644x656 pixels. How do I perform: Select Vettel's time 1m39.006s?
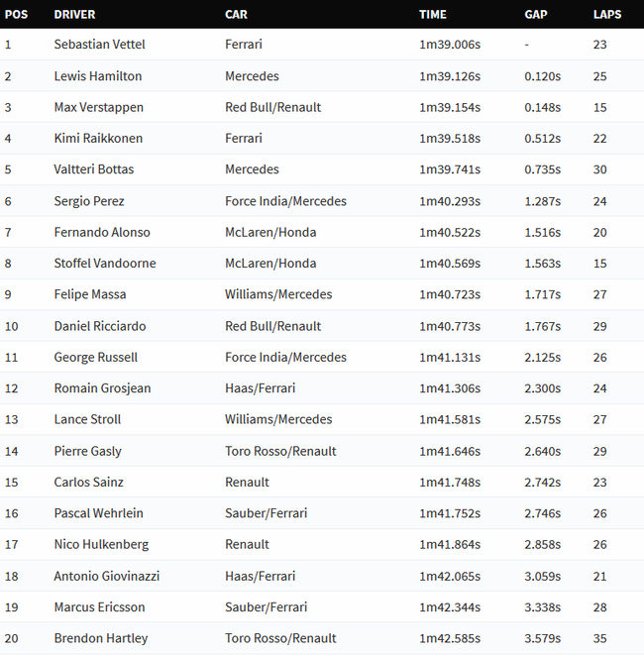coord(450,45)
